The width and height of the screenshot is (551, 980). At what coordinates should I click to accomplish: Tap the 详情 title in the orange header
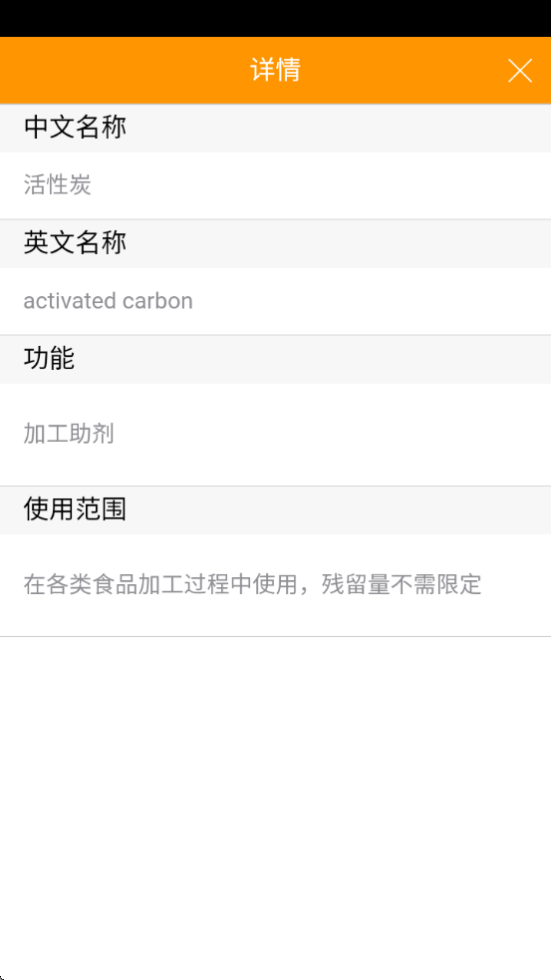[x=275, y=70]
